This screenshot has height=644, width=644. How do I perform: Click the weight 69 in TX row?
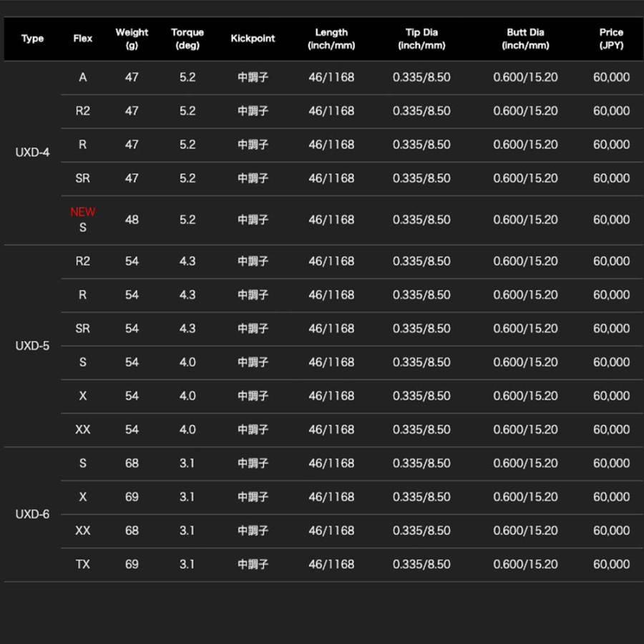[x=132, y=565]
